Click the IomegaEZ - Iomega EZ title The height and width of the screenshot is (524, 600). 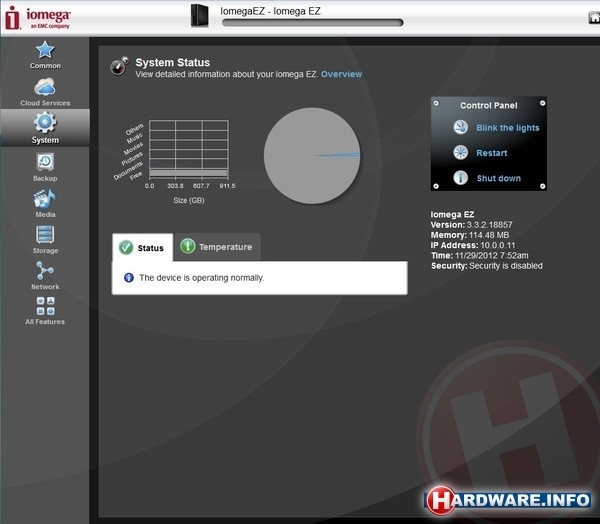tap(270, 11)
